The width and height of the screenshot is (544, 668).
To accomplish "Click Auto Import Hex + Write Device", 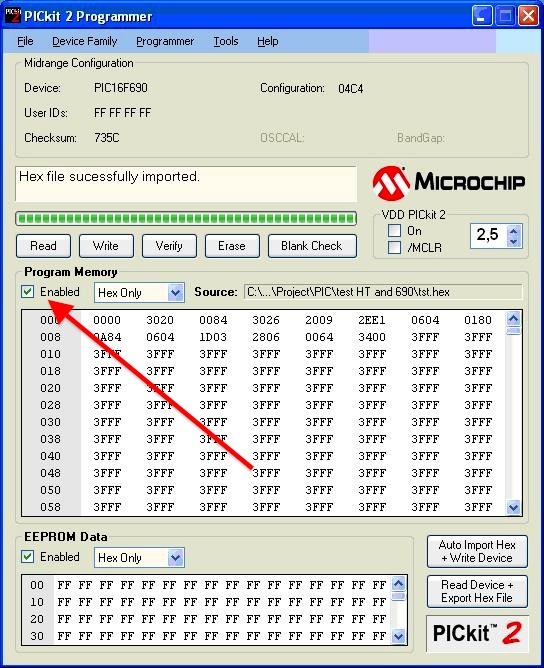I will click(x=477, y=552).
